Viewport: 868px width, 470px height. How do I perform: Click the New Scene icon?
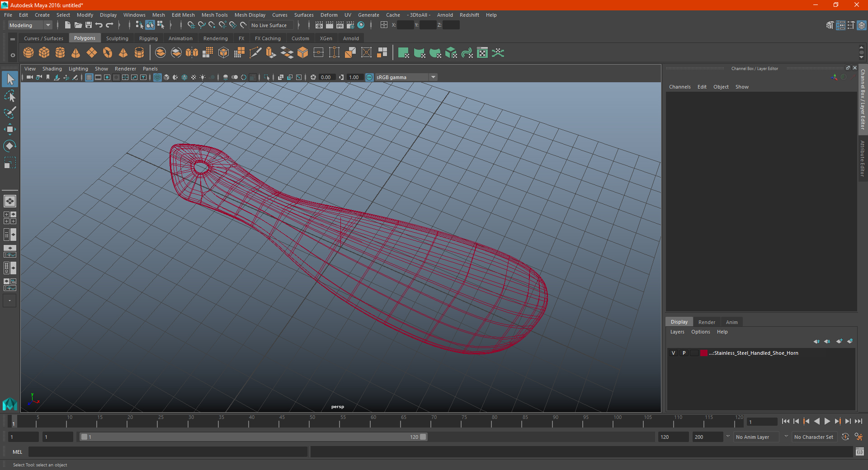point(67,25)
